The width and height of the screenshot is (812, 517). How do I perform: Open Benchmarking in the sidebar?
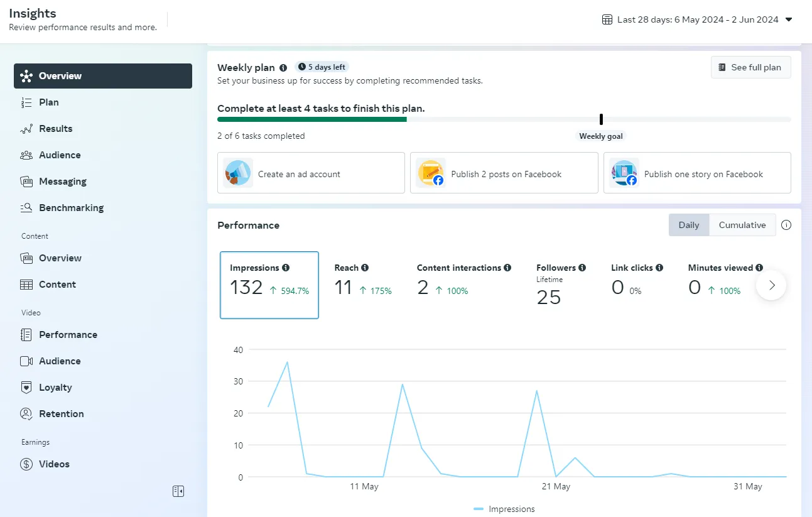coord(71,208)
